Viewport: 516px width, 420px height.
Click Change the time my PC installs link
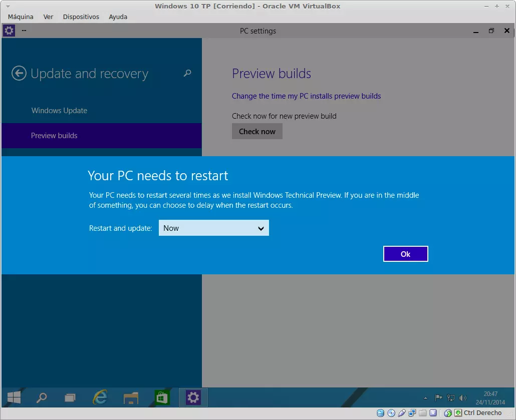tap(306, 96)
